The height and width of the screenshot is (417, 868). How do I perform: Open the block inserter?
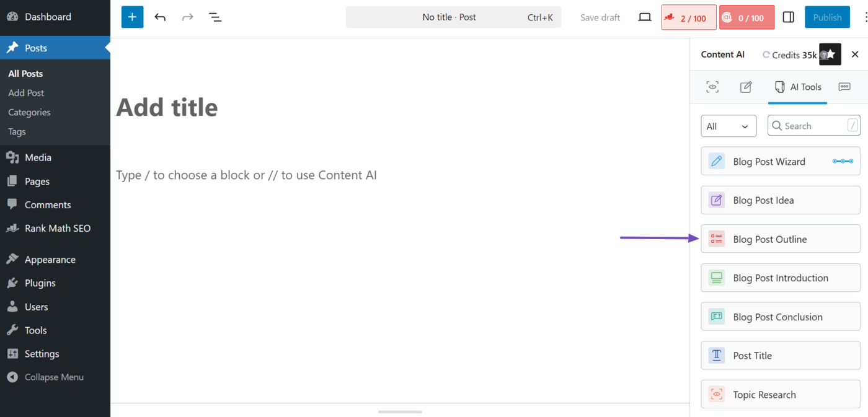131,17
